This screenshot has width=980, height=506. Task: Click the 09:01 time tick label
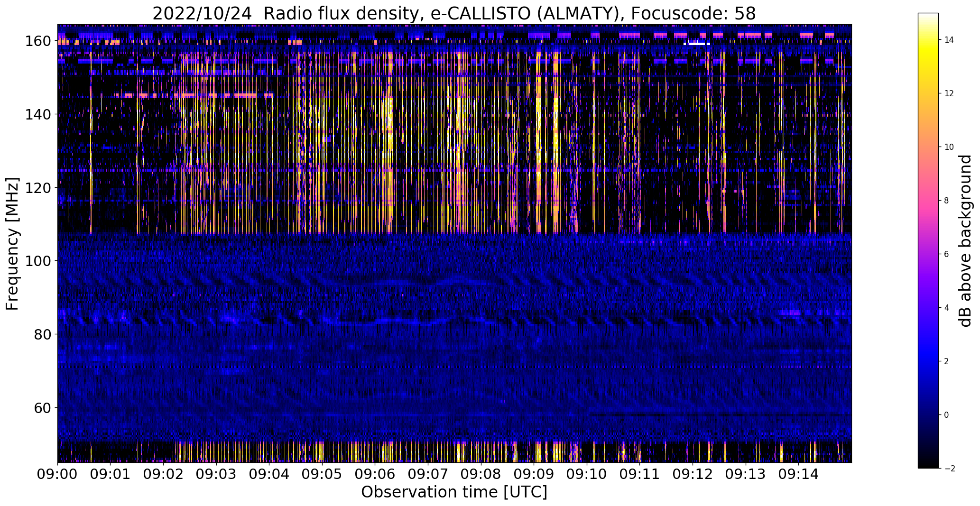click(x=111, y=474)
